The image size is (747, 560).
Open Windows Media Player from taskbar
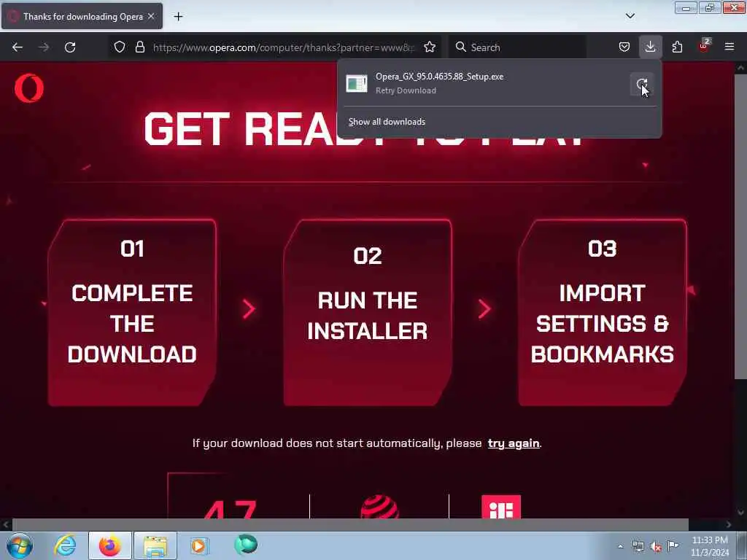(199, 545)
